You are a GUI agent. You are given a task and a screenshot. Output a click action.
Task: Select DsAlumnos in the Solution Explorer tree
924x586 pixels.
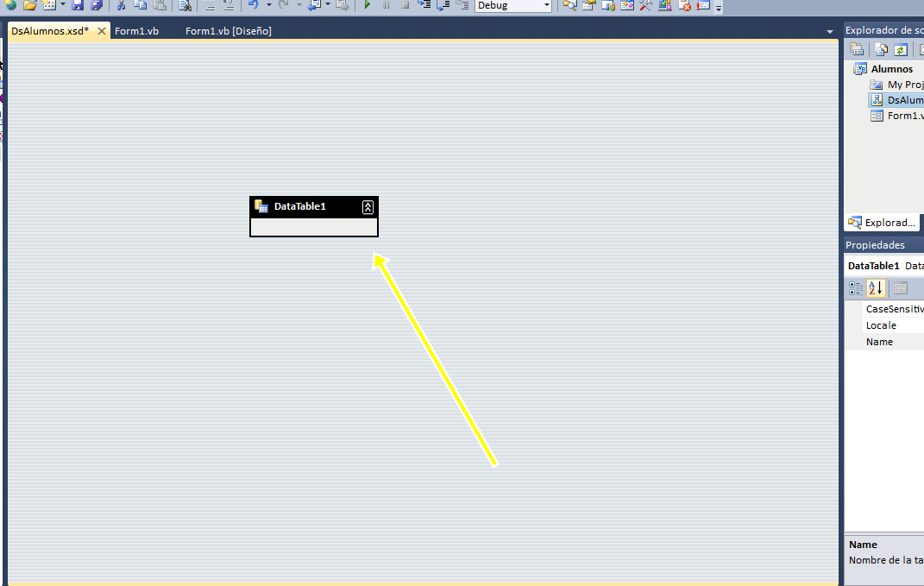tap(902, 99)
